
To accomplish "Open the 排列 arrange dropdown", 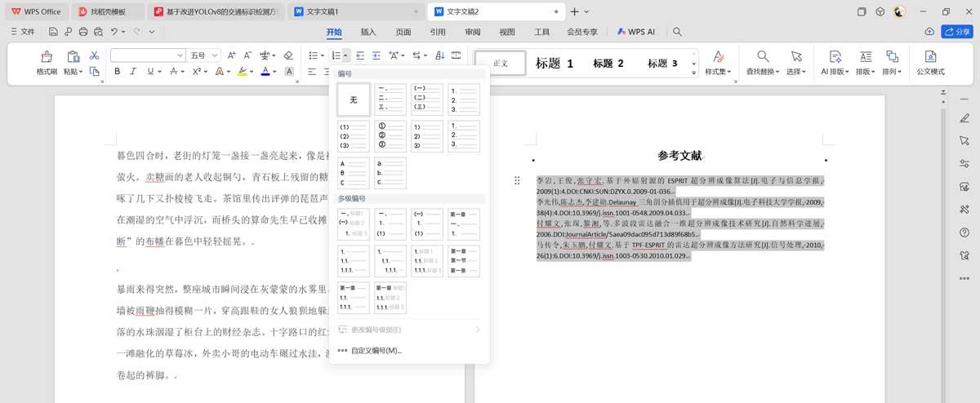I will pyautogui.click(x=891, y=72).
